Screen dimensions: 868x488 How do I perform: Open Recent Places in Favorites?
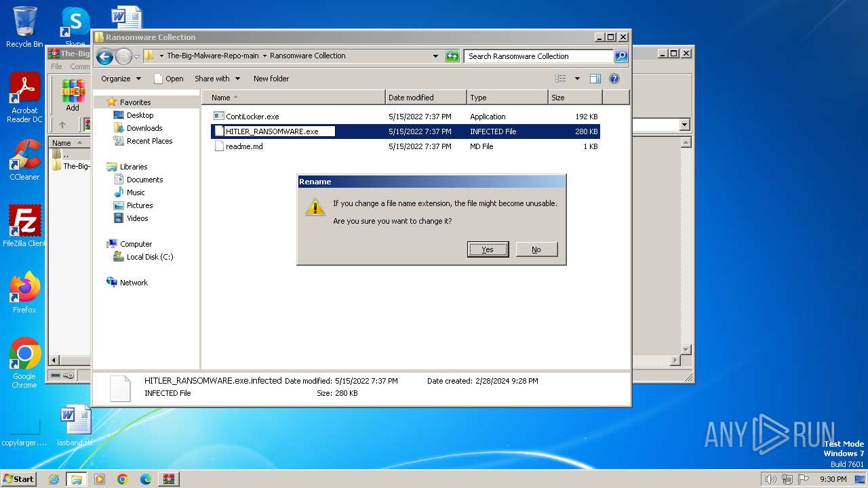[x=149, y=141]
